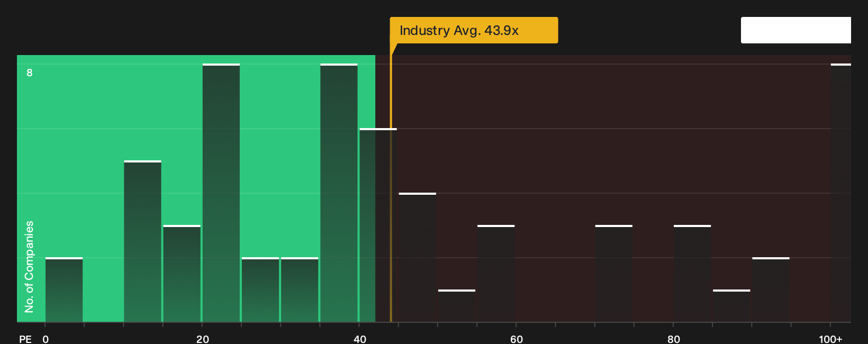The image size is (868, 344).
Task: Click the x-axis label 100+
Action: 830,339
